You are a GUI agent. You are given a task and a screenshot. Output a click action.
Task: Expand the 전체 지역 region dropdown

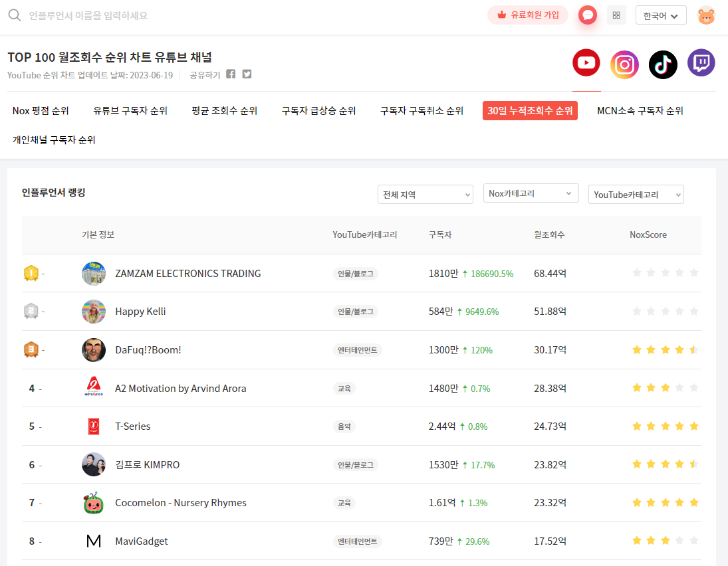(425, 195)
